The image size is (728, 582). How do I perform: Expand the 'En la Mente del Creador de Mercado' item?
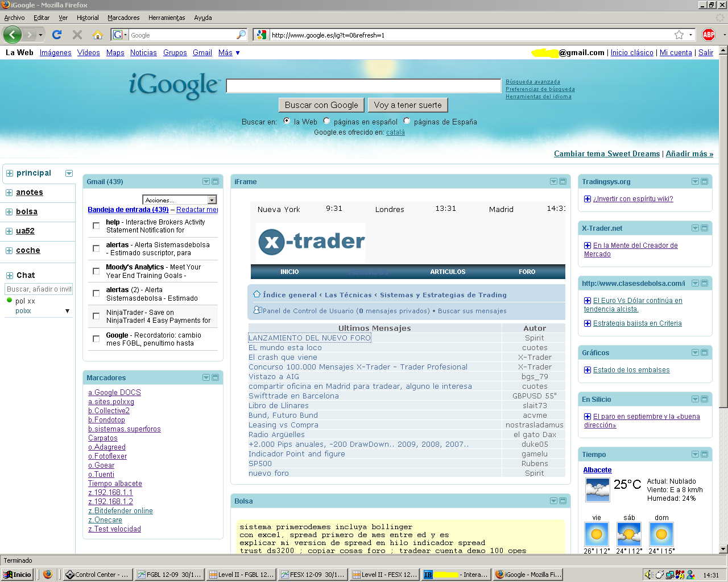[x=588, y=246]
